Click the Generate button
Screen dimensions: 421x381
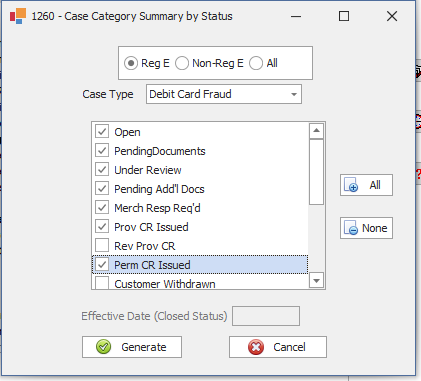[x=132, y=347]
